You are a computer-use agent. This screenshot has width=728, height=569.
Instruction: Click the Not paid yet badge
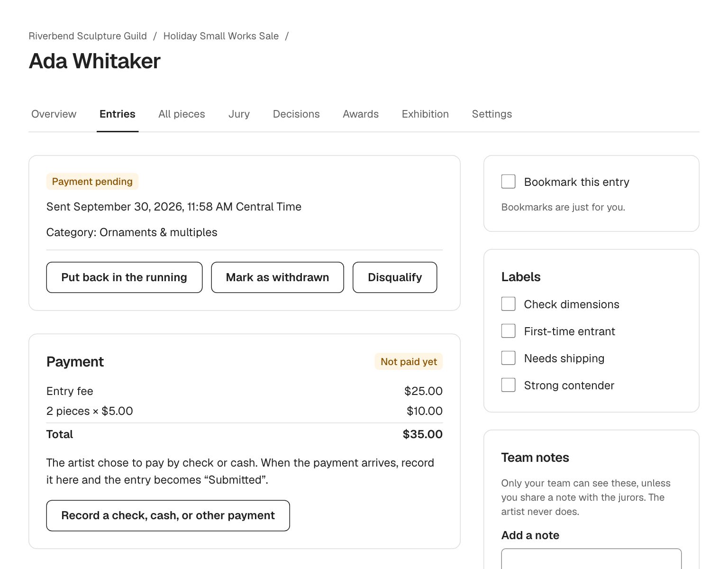409,361
